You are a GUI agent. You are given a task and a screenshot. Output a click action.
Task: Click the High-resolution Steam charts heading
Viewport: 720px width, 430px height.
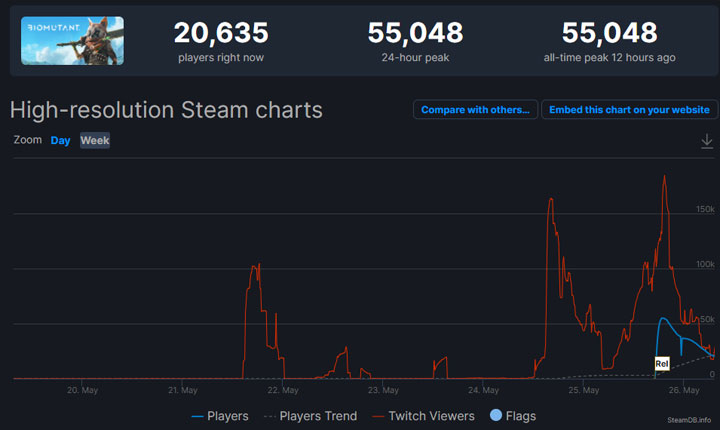point(166,109)
